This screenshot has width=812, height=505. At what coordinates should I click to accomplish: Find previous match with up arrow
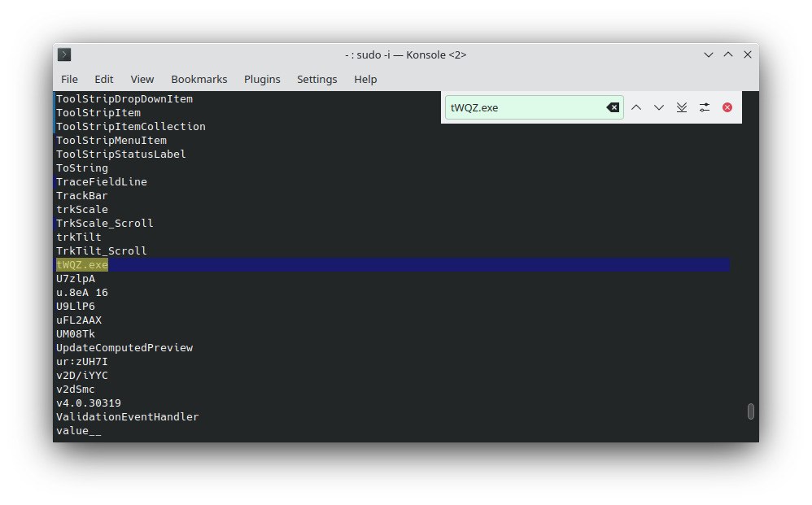point(636,107)
